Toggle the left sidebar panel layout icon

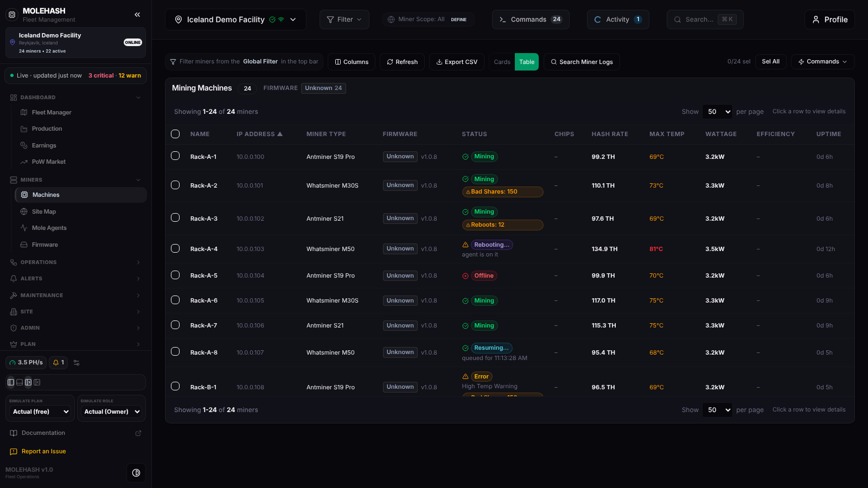[11, 382]
